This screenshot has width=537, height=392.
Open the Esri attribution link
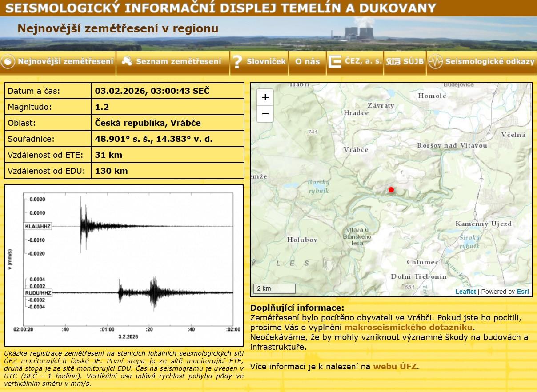coord(522,292)
